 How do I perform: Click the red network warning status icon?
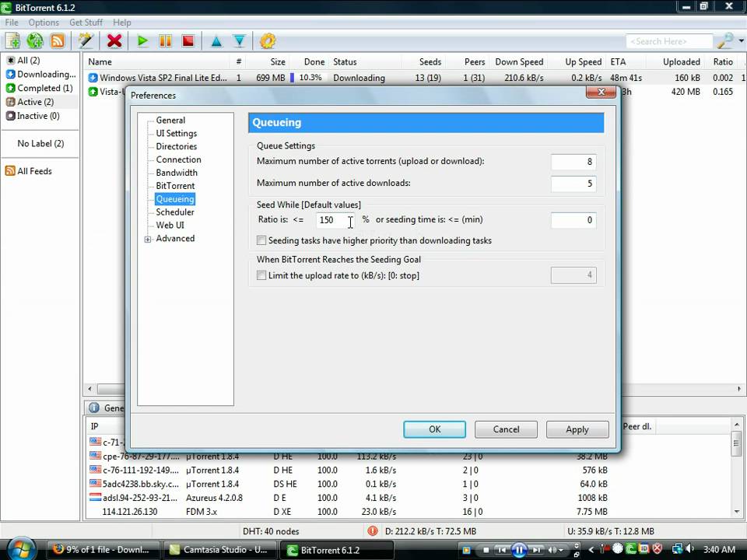[x=373, y=531]
